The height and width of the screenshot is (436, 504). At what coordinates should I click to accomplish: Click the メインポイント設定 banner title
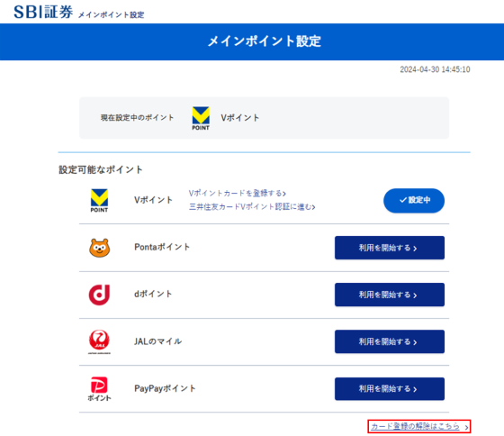tap(265, 41)
